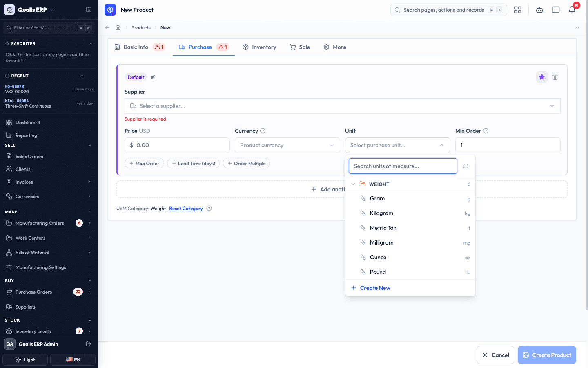588x368 pixels.
Task: Mark supplier #1 as default star
Action: 542,77
